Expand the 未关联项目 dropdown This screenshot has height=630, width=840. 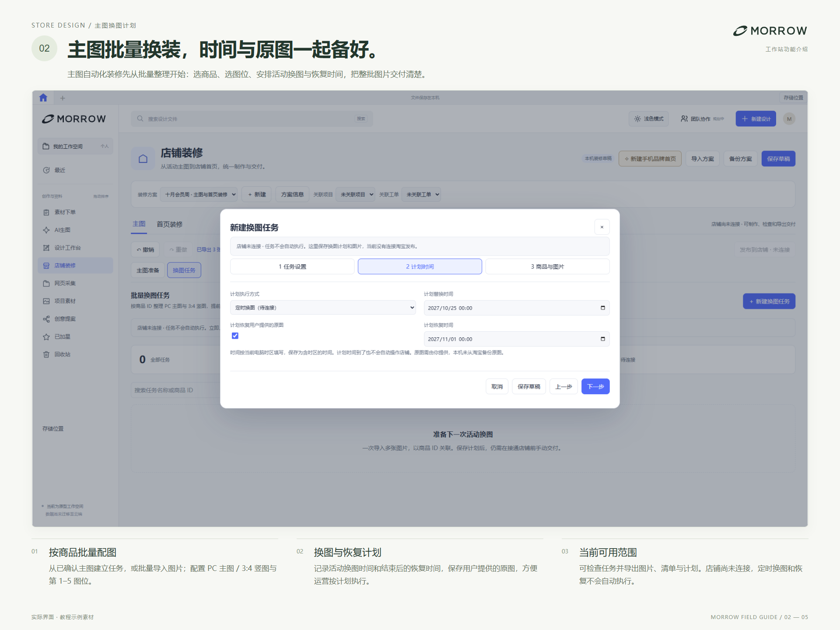(356, 194)
